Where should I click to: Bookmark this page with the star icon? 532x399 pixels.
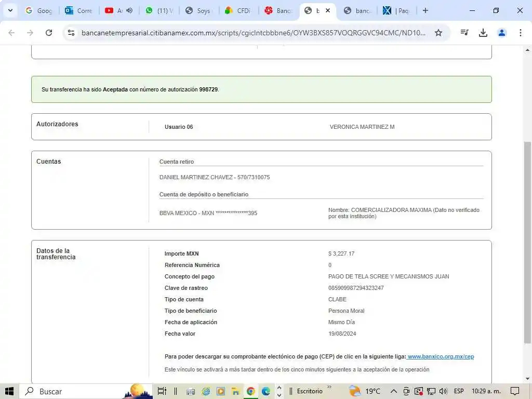(x=438, y=33)
